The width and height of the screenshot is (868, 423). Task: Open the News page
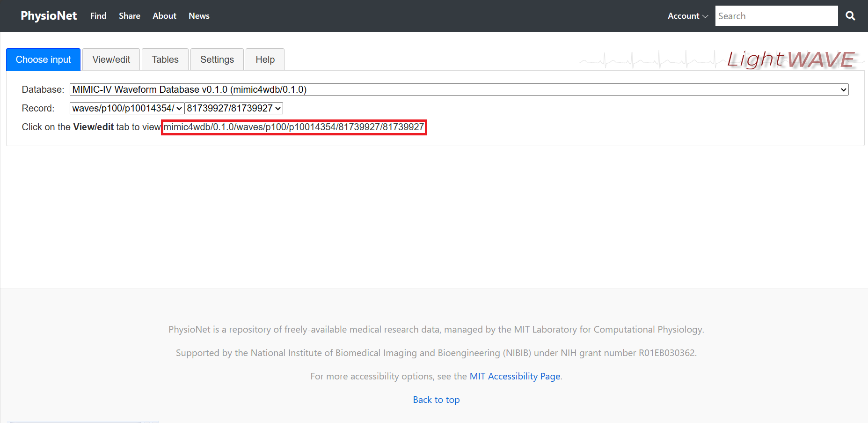199,16
